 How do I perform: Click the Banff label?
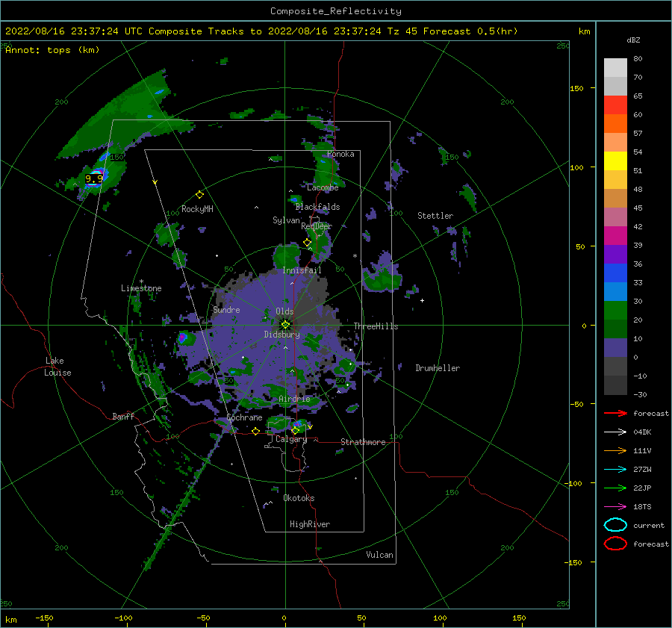click(x=123, y=416)
